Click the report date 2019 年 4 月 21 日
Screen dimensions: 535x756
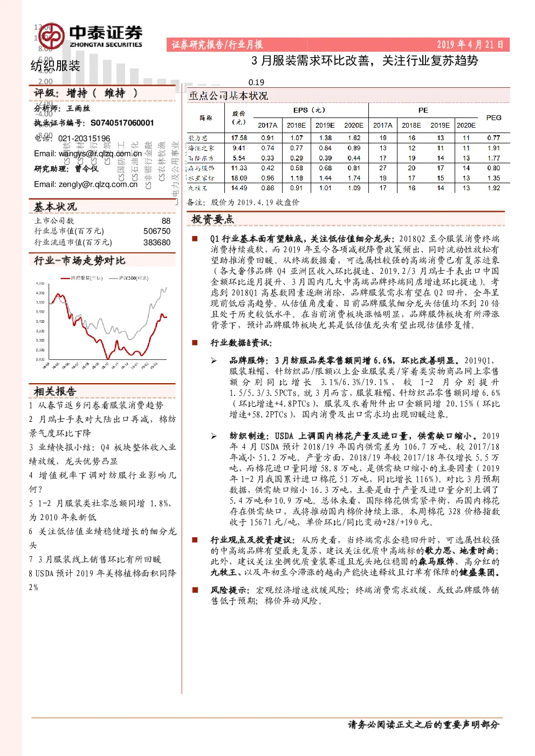[470, 45]
